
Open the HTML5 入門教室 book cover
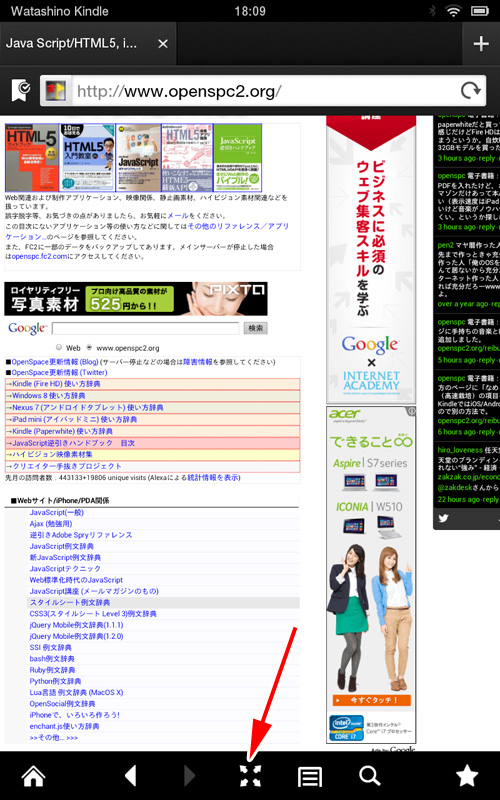(87, 158)
